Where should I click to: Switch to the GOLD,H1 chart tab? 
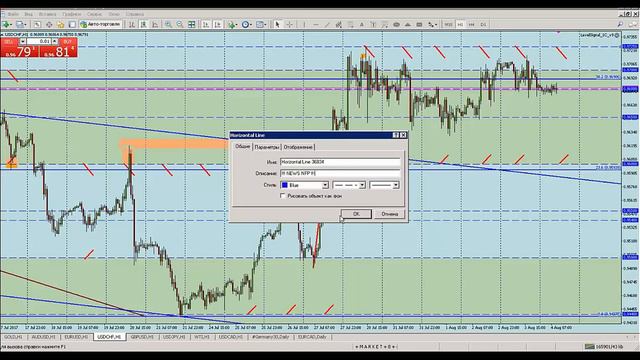click(x=13, y=337)
